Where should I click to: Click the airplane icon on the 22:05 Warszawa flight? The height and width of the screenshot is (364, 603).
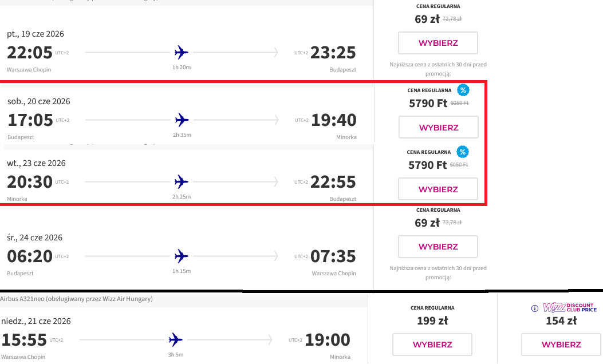(181, 52)
